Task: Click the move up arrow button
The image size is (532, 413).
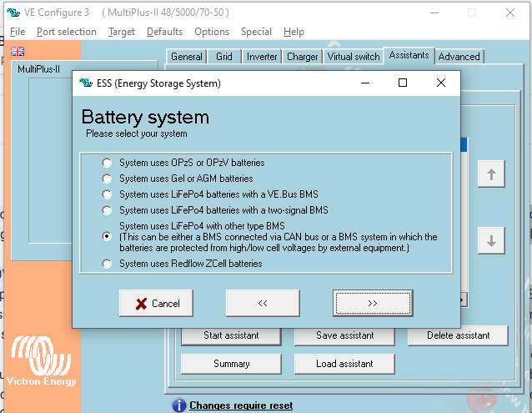Action: click(x=491, y=174)
